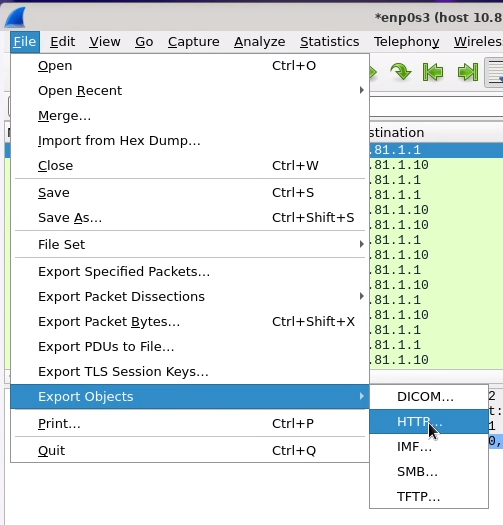Choose Quit from the File menu

click(190, 451)
